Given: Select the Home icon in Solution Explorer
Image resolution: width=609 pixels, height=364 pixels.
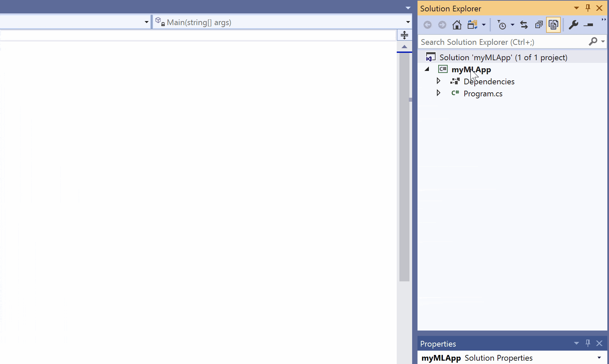Looking at the screenshot, I should [457, 25].
